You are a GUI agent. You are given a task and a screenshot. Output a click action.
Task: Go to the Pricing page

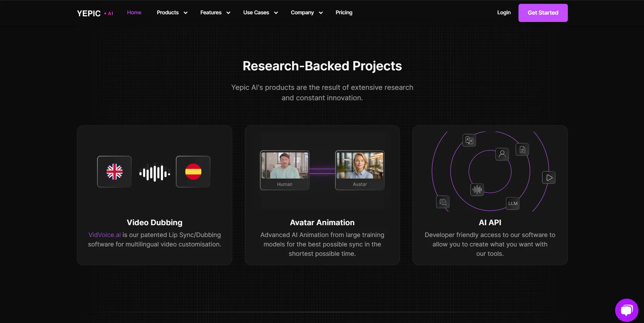pos(344,13)
